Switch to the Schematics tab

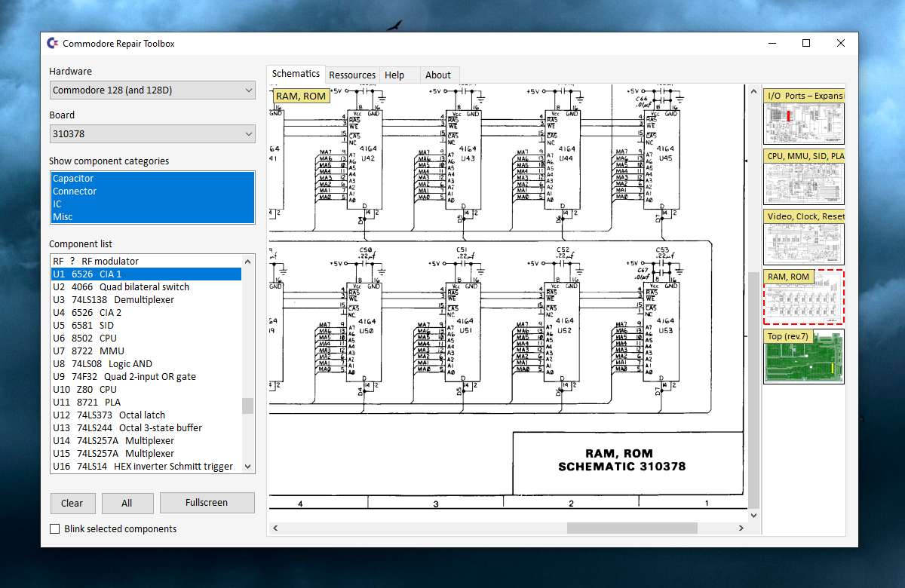click(296, 74)
